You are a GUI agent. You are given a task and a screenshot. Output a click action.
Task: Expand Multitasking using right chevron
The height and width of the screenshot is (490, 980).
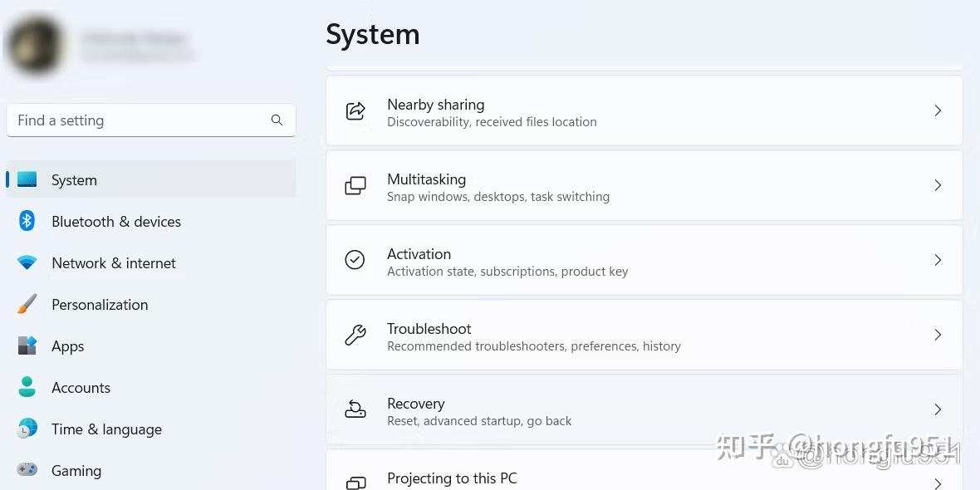(938, 186)
